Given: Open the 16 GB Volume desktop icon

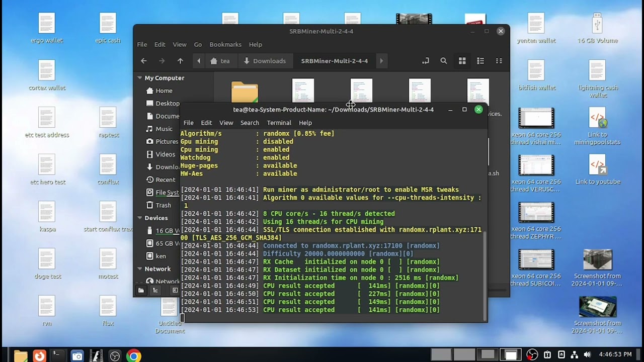Looking at the screenshot, I should [x=598, y=28].
